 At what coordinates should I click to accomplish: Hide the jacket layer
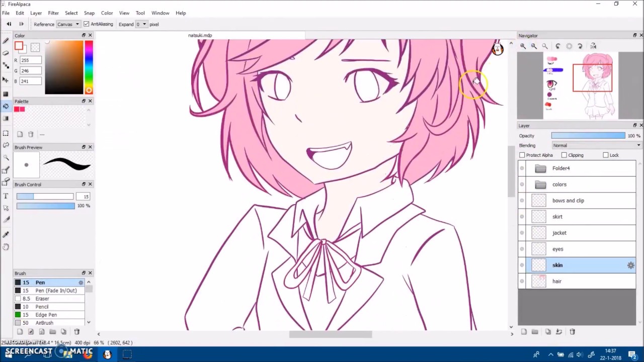(522, 233)
